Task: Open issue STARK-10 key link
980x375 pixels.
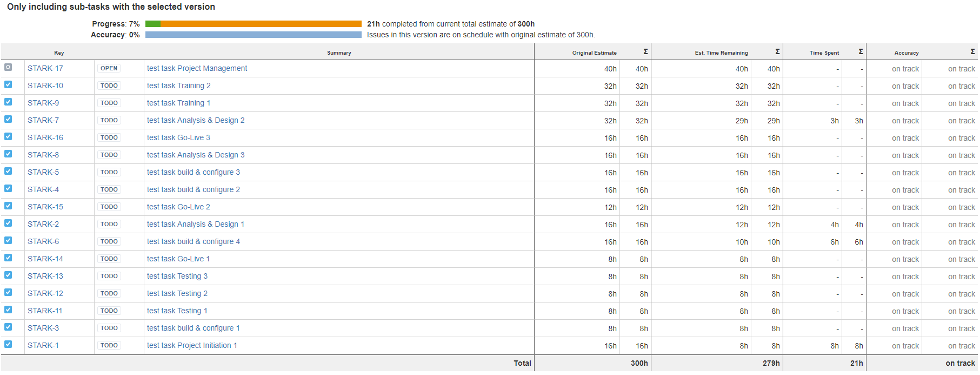Action: coord(45,85)
